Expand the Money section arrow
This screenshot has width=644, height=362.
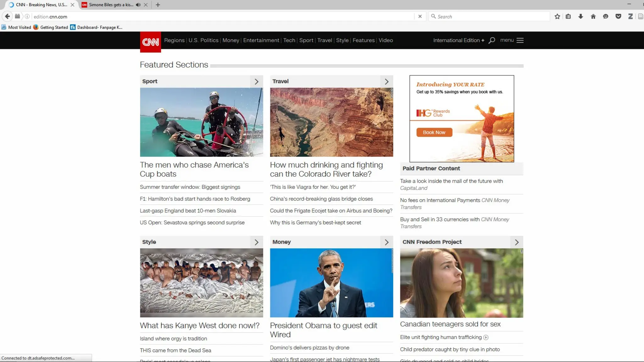pos(386,242)
